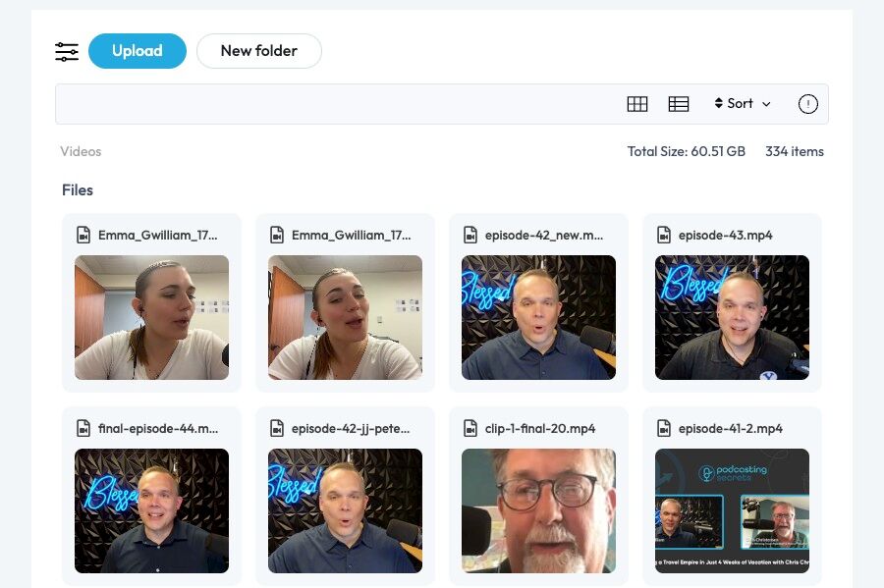Open the final-episode-44 thumbnail

(x=151, y=510)
